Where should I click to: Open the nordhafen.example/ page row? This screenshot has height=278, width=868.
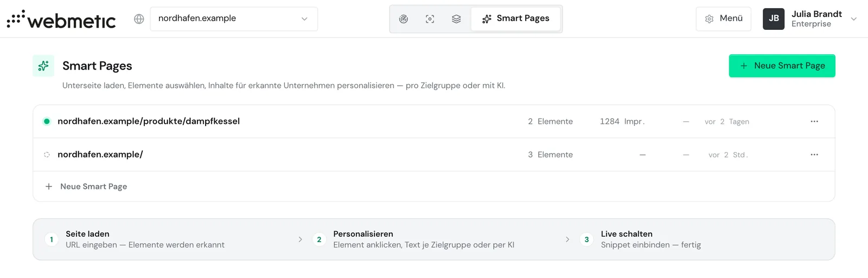(x=434, y=155)
